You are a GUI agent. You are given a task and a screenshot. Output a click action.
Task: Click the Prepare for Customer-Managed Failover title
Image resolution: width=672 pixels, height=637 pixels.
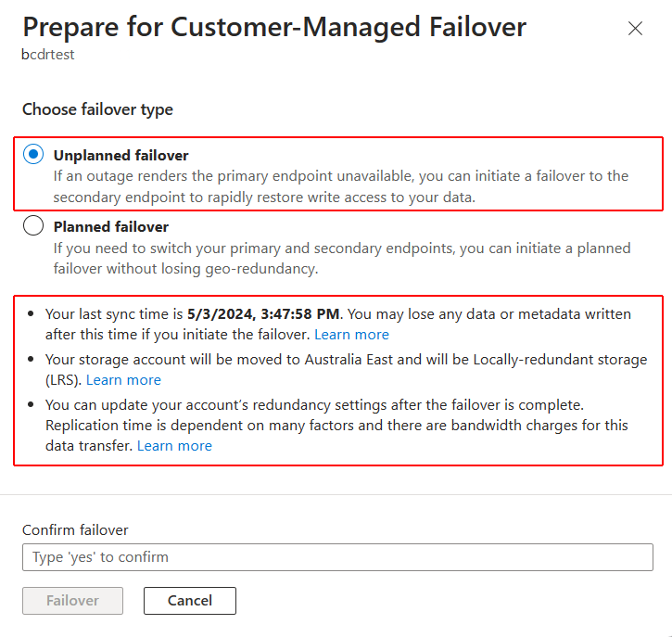pyautogui.click(x=274, y=27)
